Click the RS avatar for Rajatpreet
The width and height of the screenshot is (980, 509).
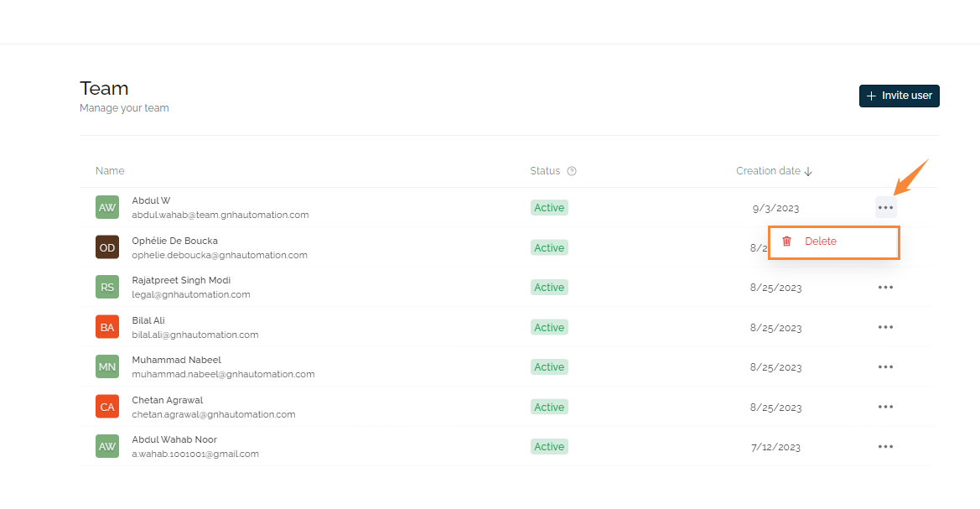coord(107,288)
